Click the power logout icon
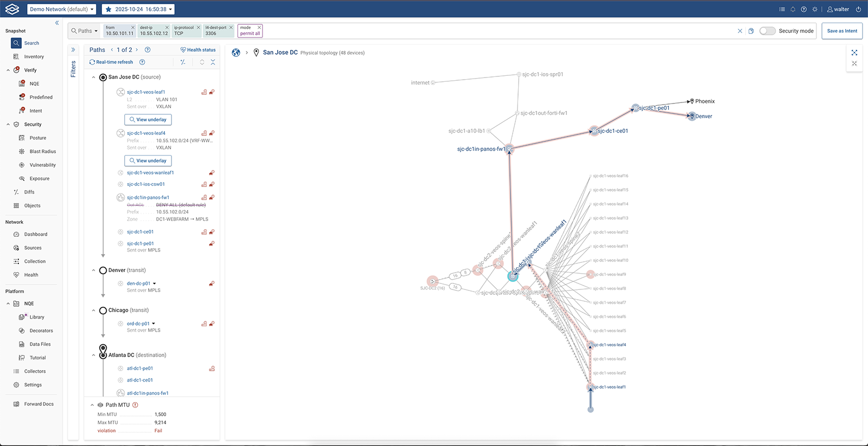 (x=858, y=9)
